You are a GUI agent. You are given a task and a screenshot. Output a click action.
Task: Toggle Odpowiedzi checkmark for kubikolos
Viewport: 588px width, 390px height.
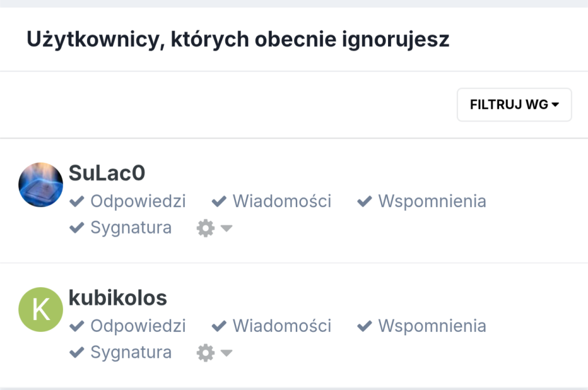pos(77,326)
